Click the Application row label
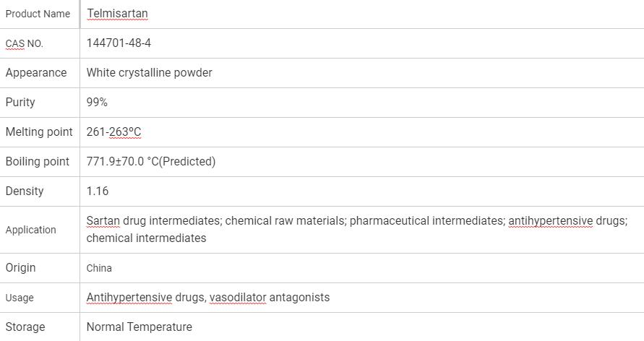Viewport: 644px width, 341px height. point(31,230)
